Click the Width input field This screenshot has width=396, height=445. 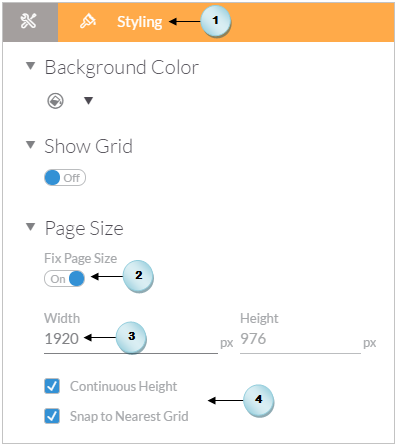pos(131,339)
